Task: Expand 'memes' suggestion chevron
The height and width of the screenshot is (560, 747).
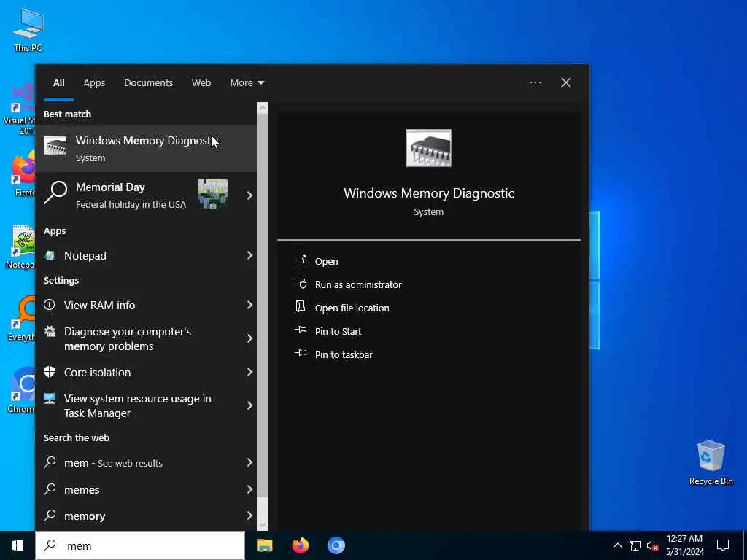Action: pyautogui.click(x=249, y=489)
